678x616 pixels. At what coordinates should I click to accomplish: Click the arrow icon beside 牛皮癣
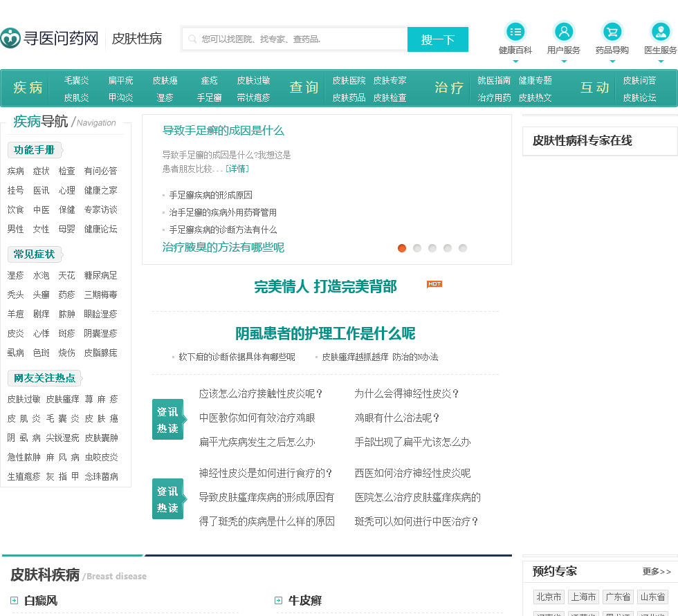click(278, 601)
